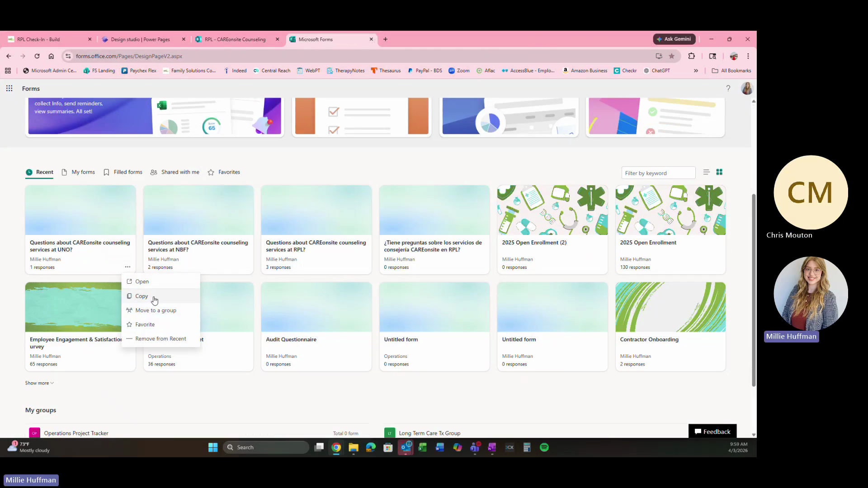Open the ChatGPT bookmark

click(657, 70)
